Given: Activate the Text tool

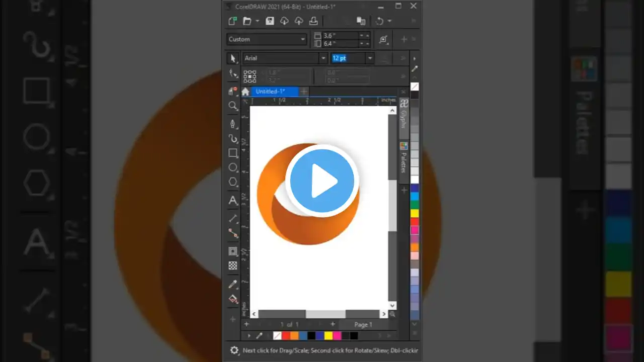Looking at the screenshot, I should click(232, 201).
